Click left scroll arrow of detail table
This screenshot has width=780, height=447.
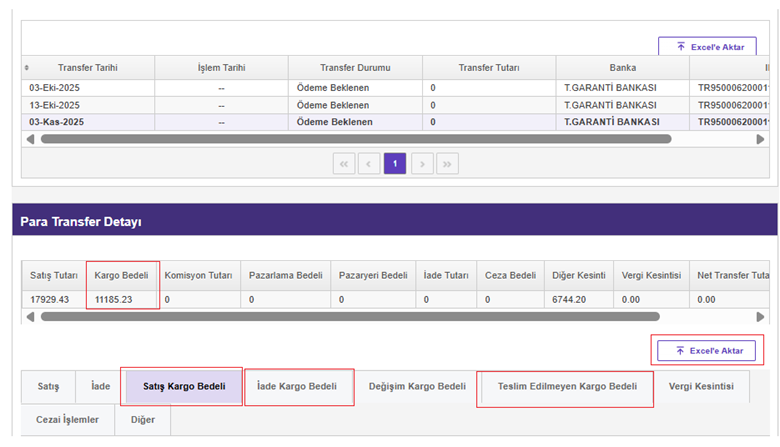tap(28, 317)
